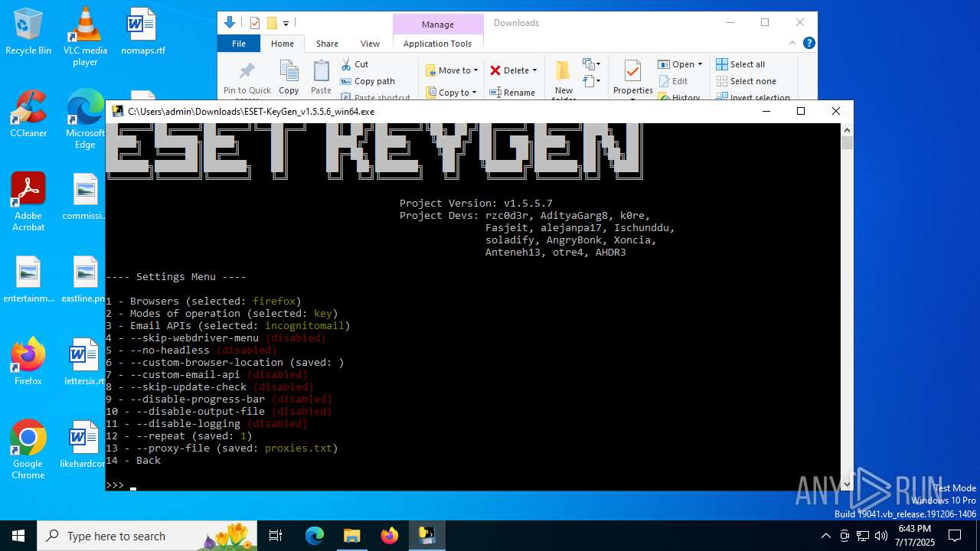Click the taskbar search box
Viewport: 980px width, 551px height.
[148, 536]
